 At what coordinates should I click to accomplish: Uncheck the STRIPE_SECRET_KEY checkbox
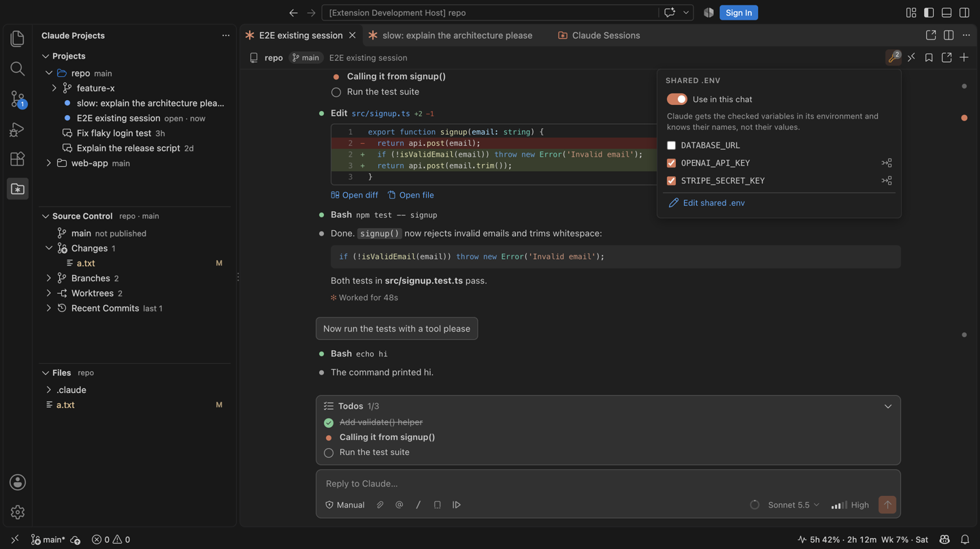click(672, 181)
